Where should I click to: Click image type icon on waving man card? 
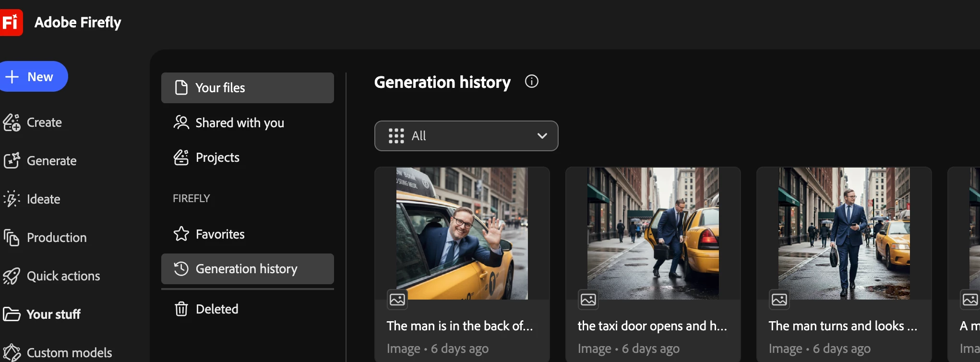(397, 300)
